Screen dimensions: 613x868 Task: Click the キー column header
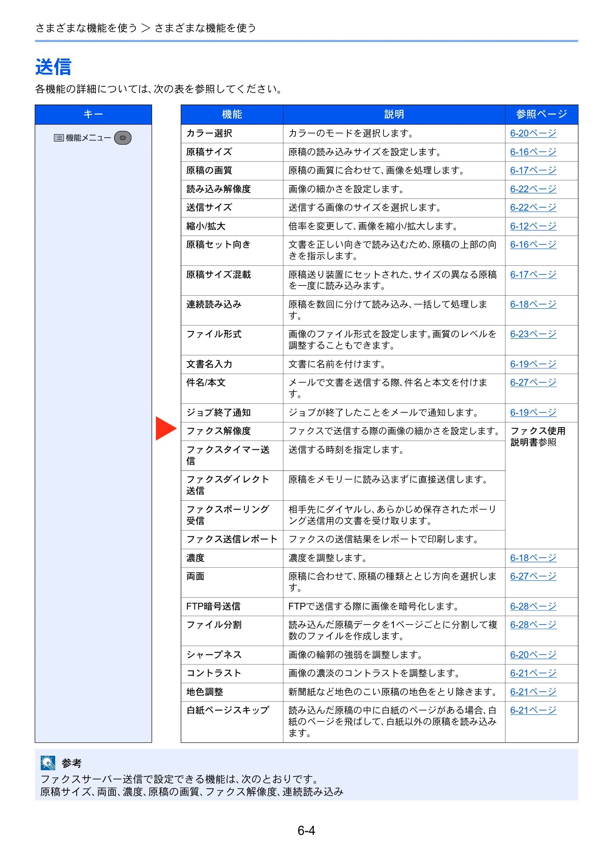pyautogui.click(x=93, y=115)
